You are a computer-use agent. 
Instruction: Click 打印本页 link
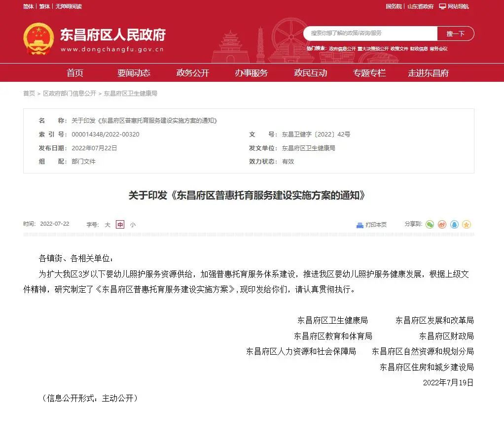(376, 225)
